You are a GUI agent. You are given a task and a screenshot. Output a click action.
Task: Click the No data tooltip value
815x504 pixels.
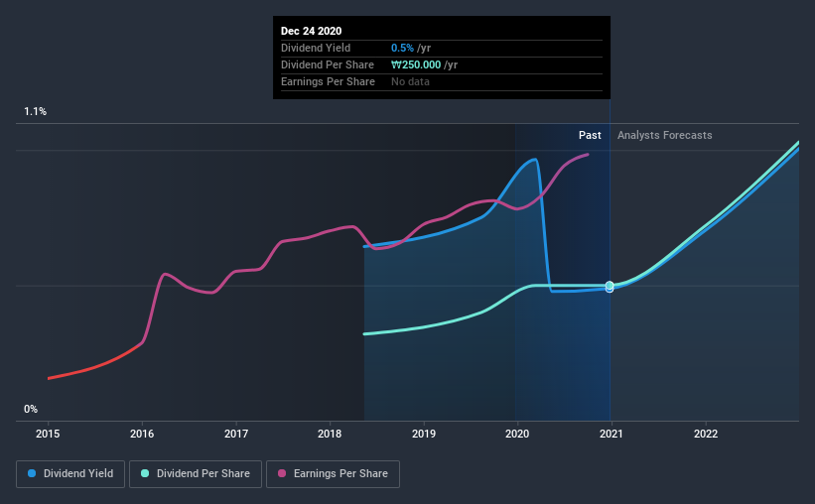pos(410,81)
